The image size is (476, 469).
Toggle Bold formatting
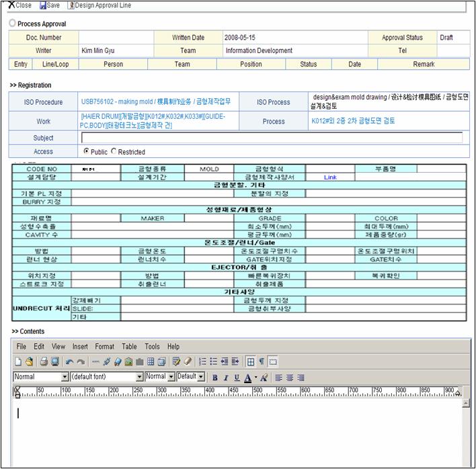[x=215, y=378]
